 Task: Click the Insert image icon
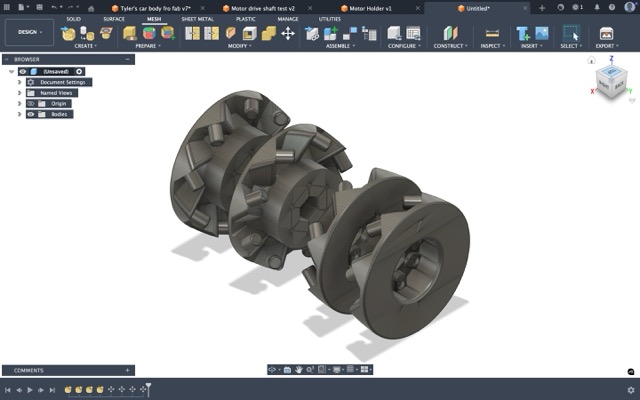pyautogui.click(x=542, y=33)
